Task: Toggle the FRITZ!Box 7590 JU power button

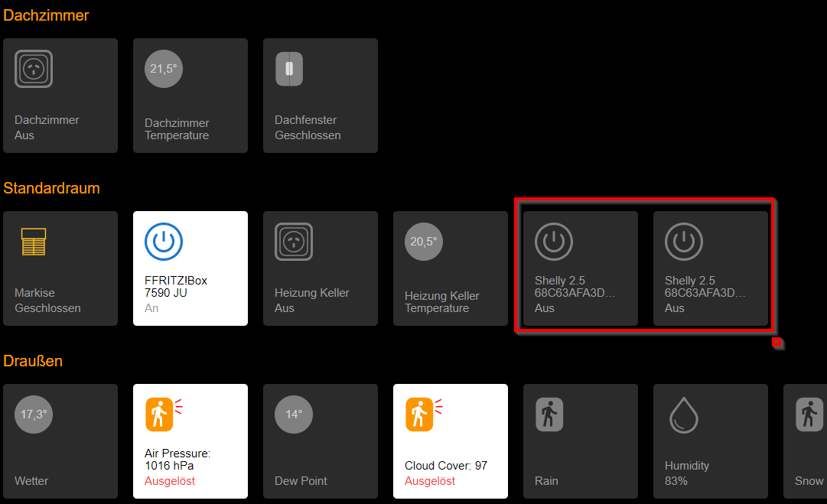Action: click(164, 242)
